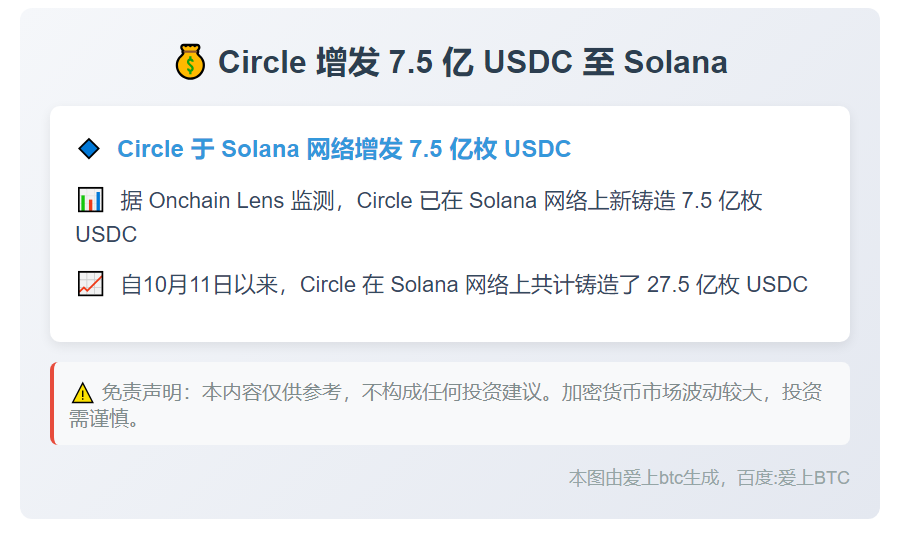Click the word "Solana" in the main title
The height and width of the screenshot is (551, 900).
coord(675,62)
